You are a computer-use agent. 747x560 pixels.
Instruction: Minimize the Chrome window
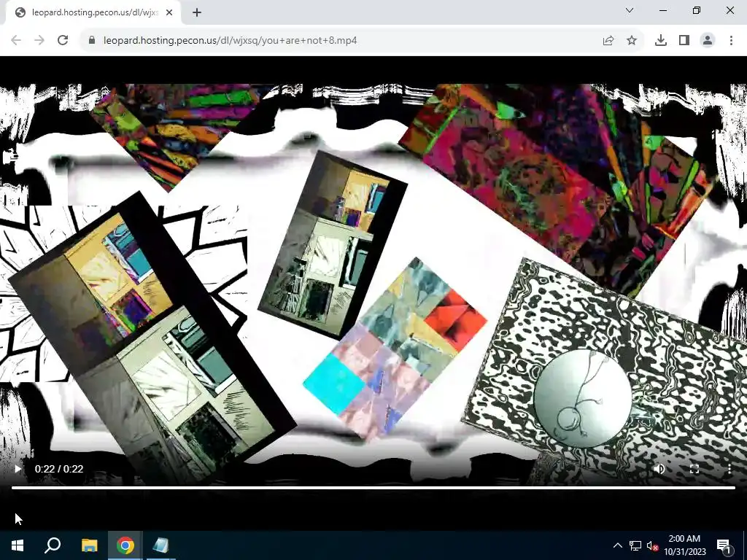click(x=663, y=10)
